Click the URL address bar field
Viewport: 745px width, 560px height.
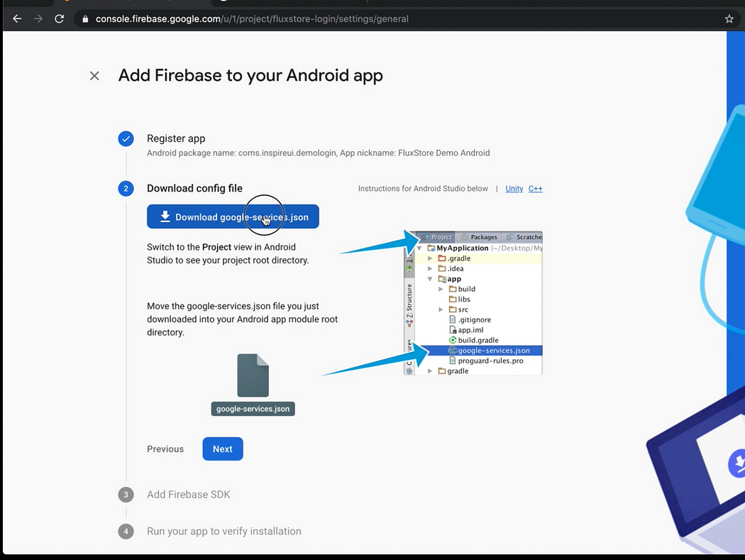[x=397, y=19]
